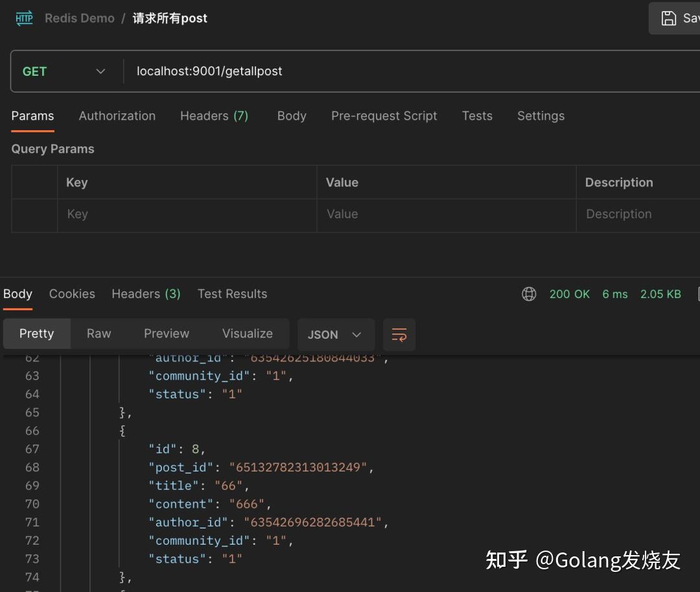Switch to the Preview response view
The image size is (700, 592).
point(166,333)
